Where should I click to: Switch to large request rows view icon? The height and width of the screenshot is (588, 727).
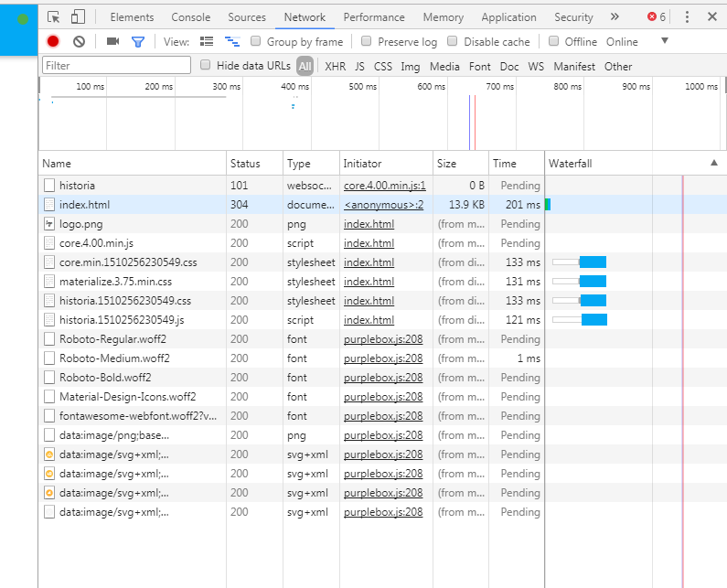tap(207, 41)
